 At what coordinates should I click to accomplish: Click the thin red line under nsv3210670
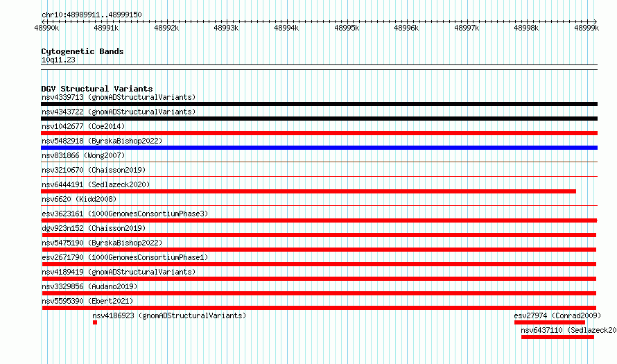coord(319,176)
